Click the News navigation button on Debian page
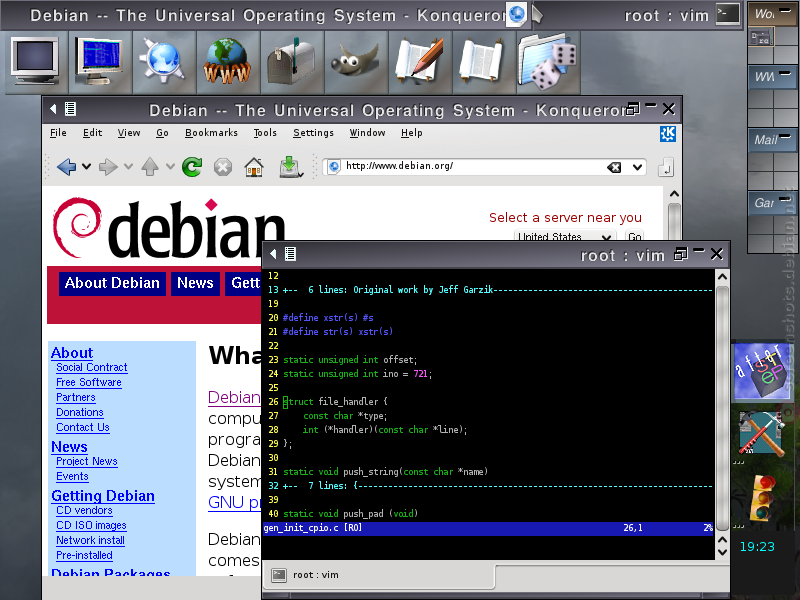The image size is (800, 600). (x=195, y=283)
